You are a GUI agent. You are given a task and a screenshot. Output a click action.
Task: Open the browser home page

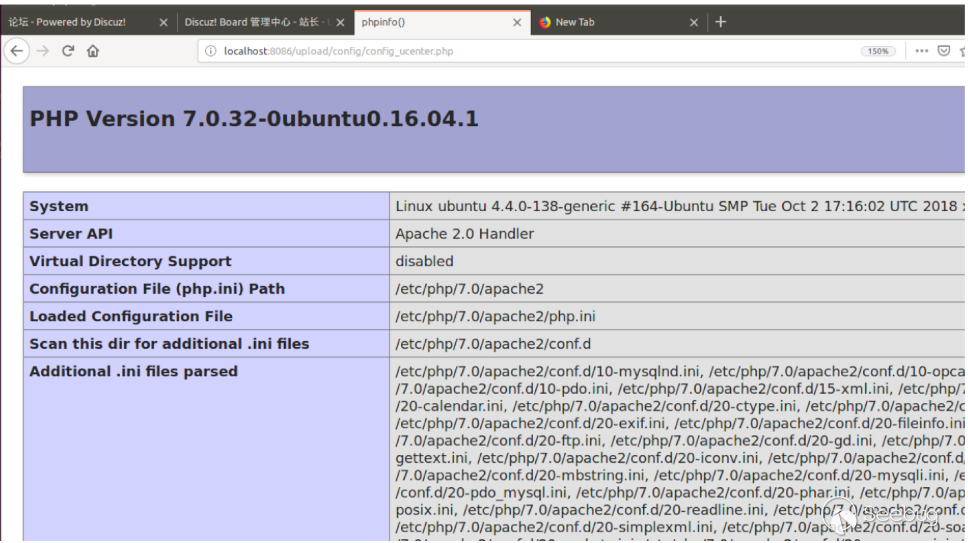tap(93, 51)
